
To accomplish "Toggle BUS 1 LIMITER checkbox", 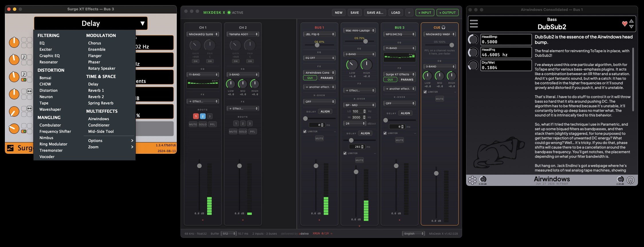I will pos(305,131).
